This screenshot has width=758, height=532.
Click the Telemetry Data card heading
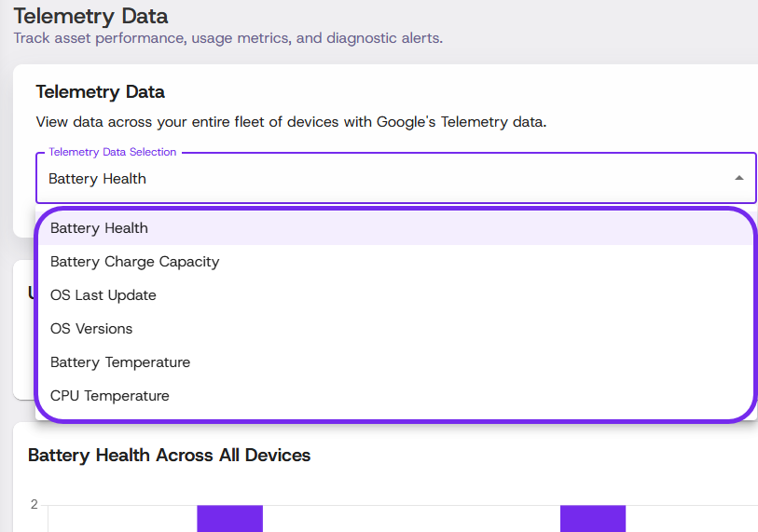click(100, 91)
